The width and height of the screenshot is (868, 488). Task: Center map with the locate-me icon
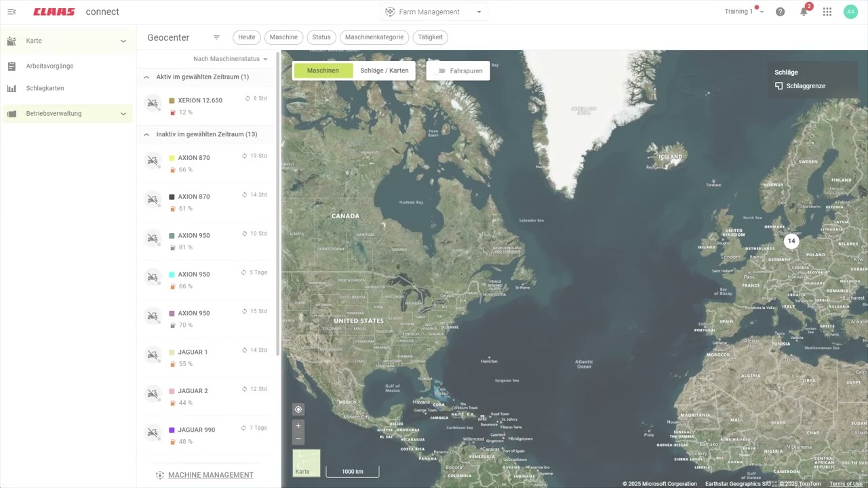coord(298,409)
